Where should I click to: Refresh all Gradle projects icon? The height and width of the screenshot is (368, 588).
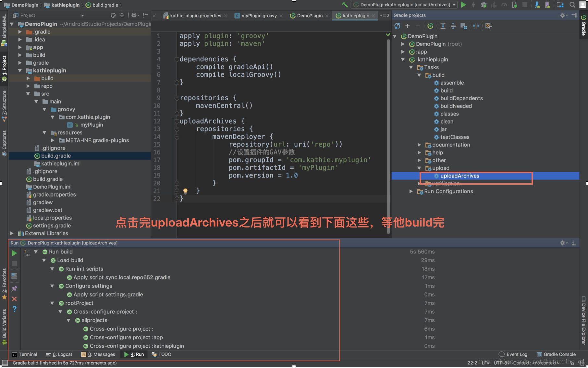click(x=397, y=26)
